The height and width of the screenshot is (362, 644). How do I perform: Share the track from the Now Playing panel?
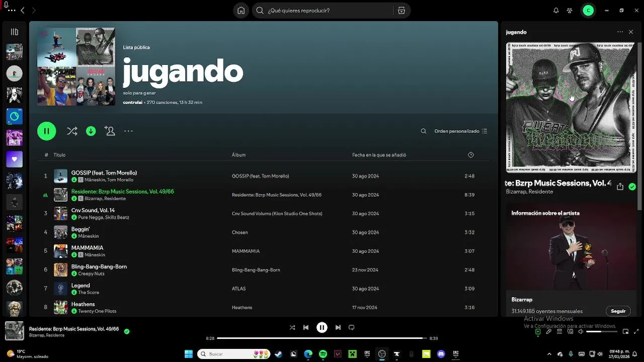click(x=620, y=187)
